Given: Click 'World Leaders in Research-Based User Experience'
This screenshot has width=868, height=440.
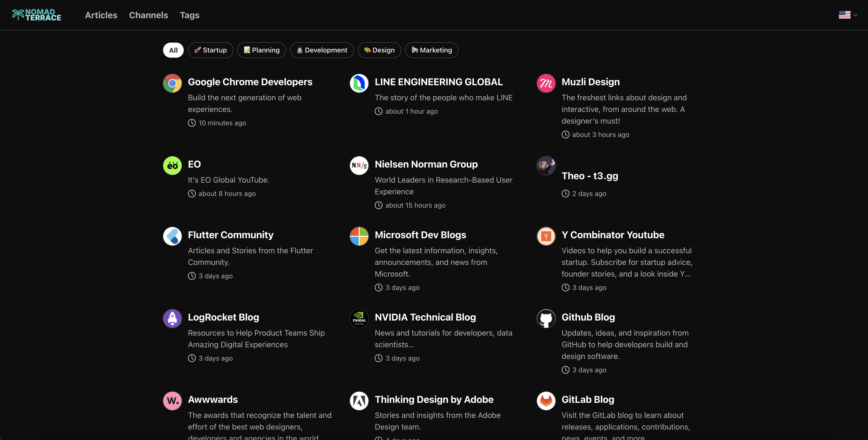Looking at the screenshot, I should coord(443,186).
